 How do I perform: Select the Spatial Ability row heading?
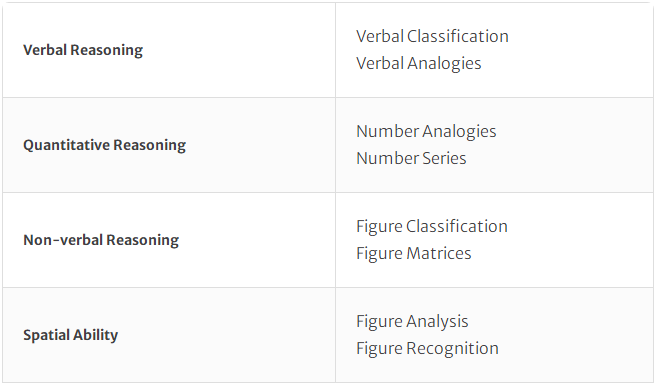(x=70, y=335)
